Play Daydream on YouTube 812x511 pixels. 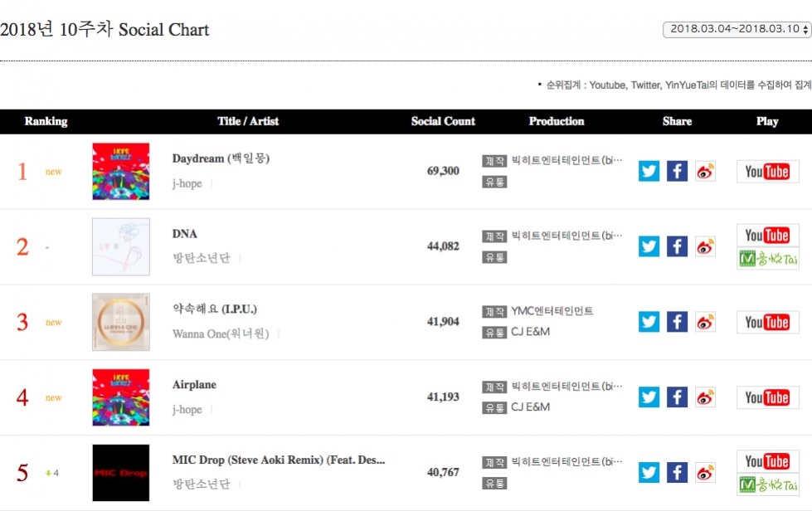click(x=767, y=172)
